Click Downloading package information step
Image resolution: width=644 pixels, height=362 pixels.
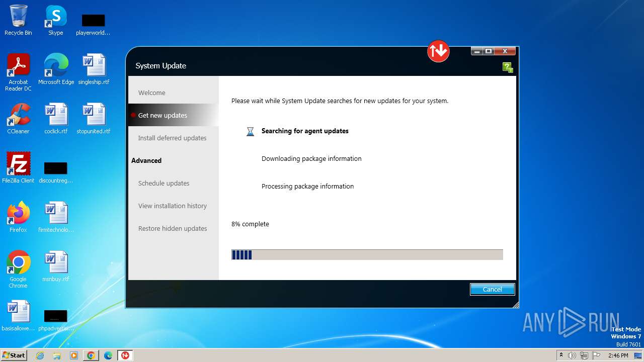pyautogui.click(x=311, y=158)
